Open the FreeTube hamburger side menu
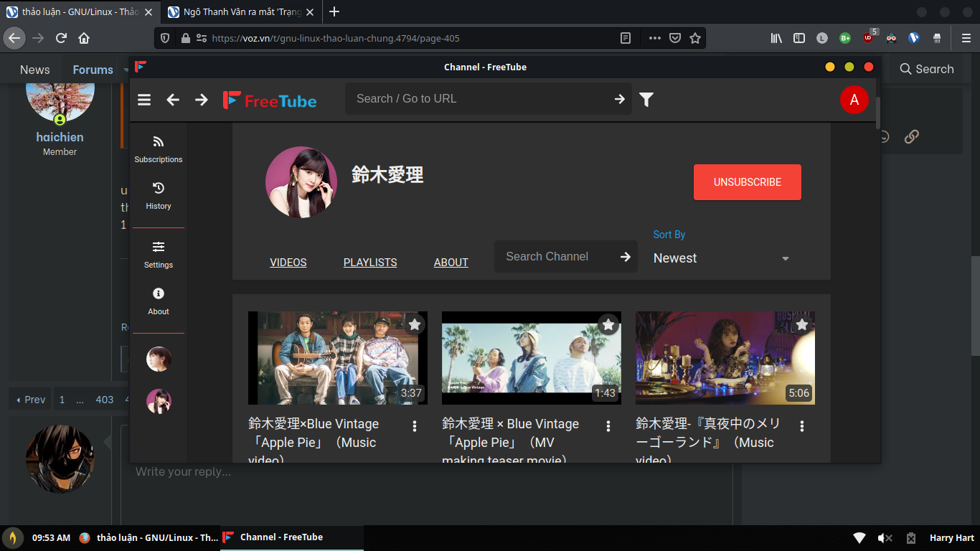 click(144, 100)
